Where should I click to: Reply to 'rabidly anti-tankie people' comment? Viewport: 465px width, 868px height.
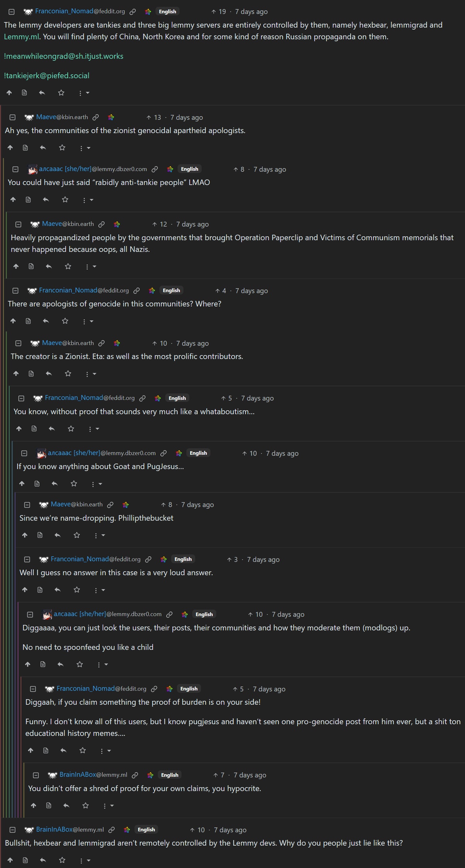[46, 200]
